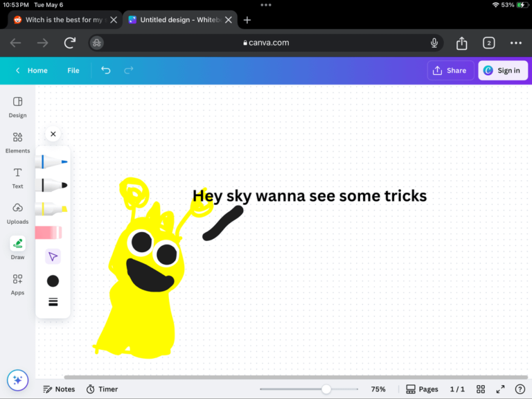Close the 'Witch is the best' tab
The image size is (532, 399).
pos(114,20)
